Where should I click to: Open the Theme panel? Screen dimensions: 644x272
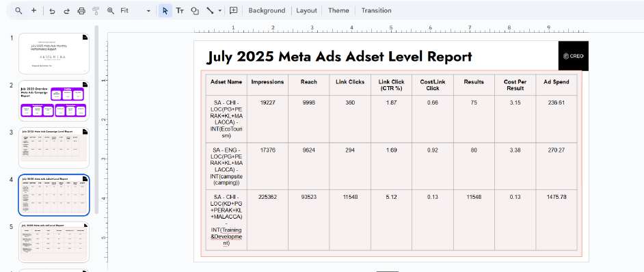point(338,11)
